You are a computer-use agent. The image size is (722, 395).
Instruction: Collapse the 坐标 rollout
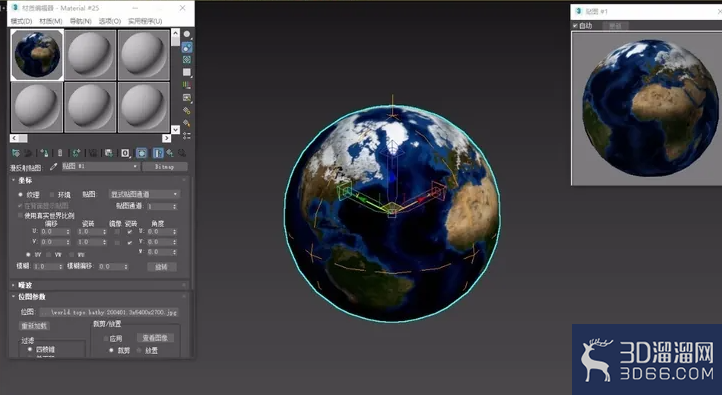25,180
